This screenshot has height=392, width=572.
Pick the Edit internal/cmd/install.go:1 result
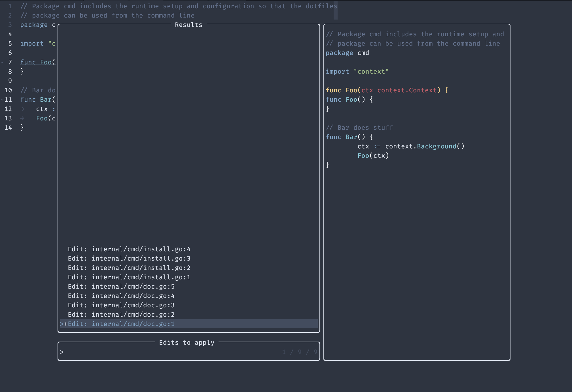[129, 277]
